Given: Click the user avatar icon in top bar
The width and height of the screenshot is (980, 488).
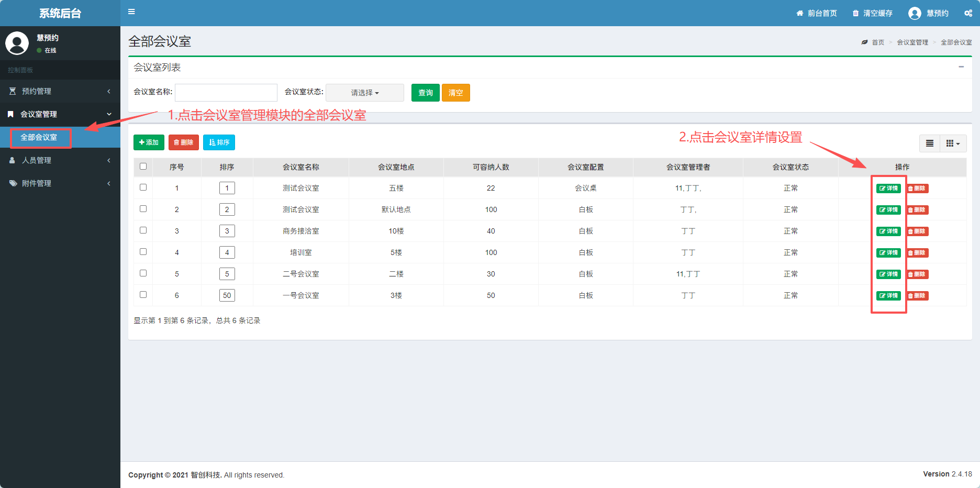Looking at the screenshot, I should click(915, 14).
